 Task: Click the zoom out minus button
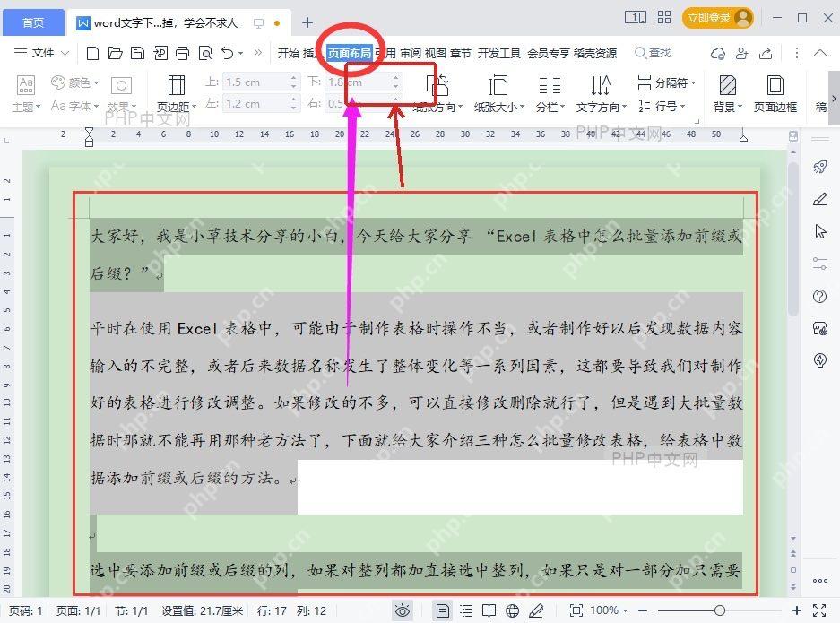643,610
